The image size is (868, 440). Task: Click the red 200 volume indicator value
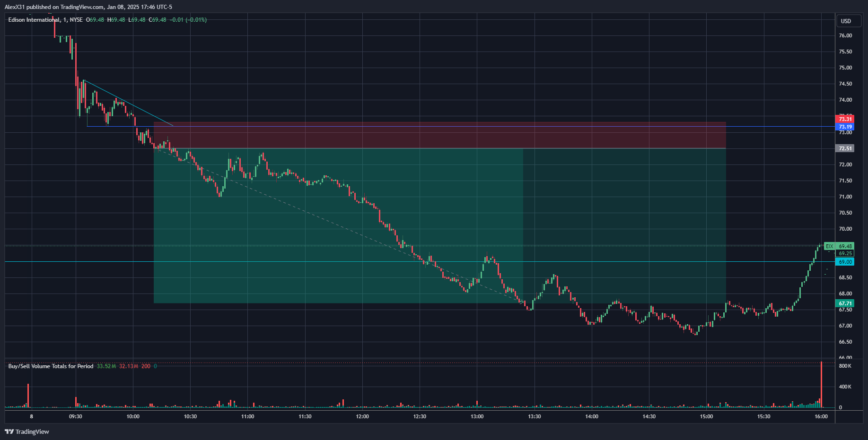(146, 366)
